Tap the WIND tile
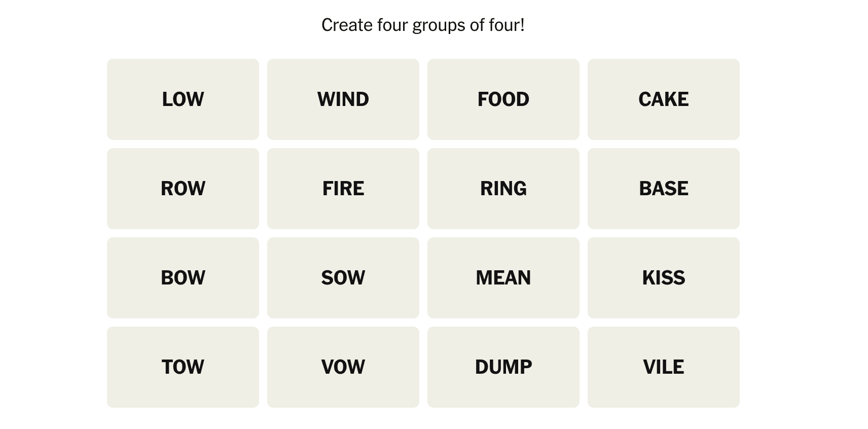This screenshot has height=429, width=868. 343,99
